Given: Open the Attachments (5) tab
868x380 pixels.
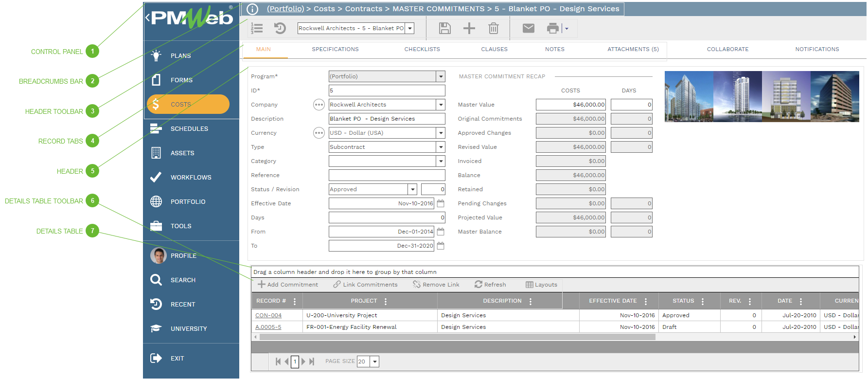Looking at the screenshot, I should click(x=633, y=49).
